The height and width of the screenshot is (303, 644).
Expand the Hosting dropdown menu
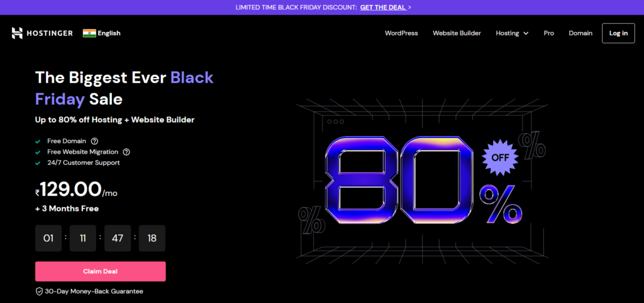click(x=511, y=33)
